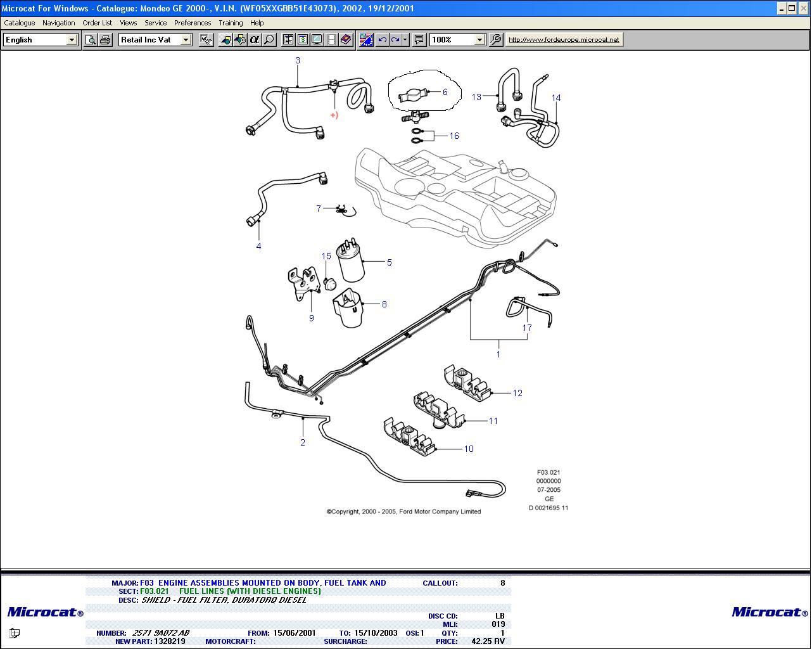Open the fordeurope.microcat.net link

point(564,40)
